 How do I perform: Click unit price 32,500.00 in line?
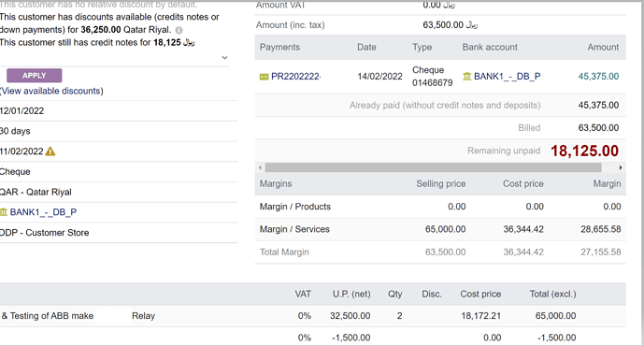coord(350,316)
